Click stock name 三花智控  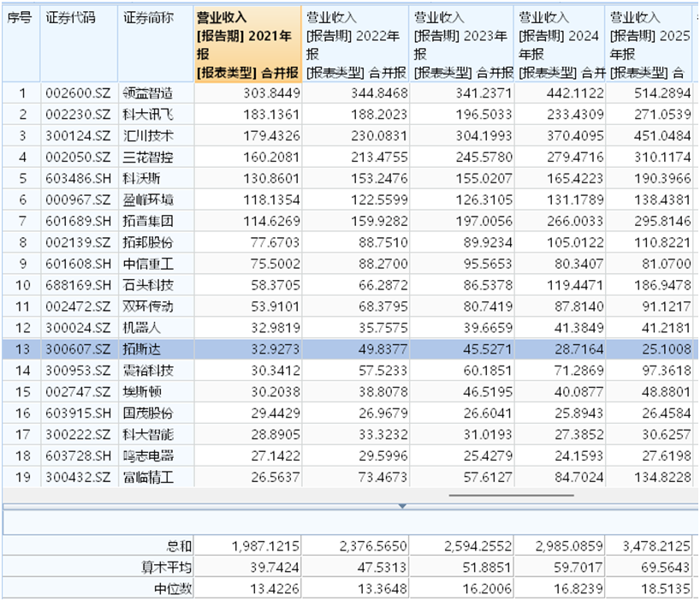pyautogui.click(x=148, y=158)
